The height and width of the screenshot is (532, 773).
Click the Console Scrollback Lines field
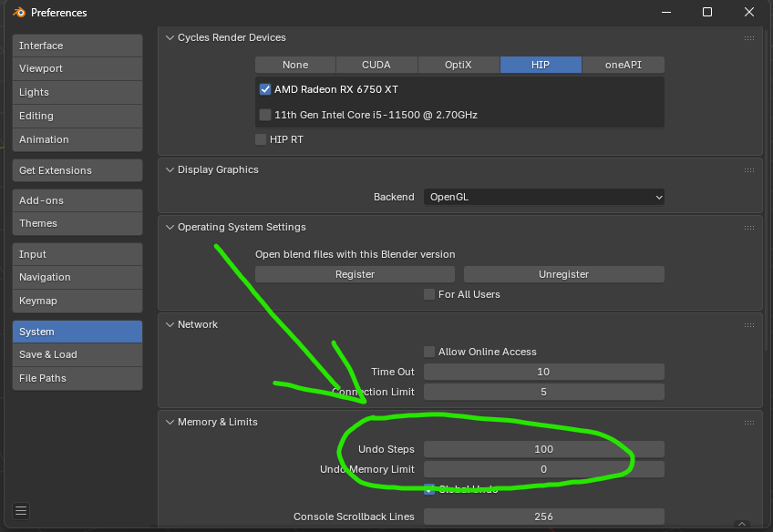point(544,517)
